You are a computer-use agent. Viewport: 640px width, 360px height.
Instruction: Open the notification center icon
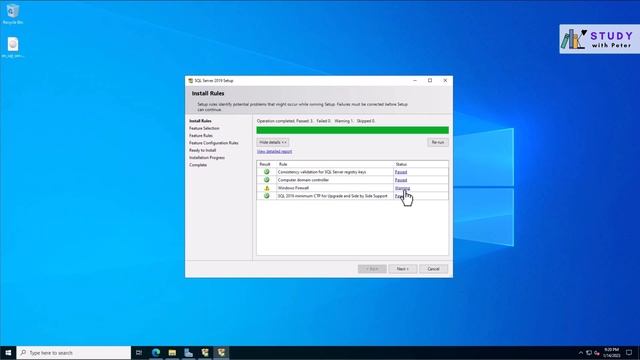[x=629, y=353]
